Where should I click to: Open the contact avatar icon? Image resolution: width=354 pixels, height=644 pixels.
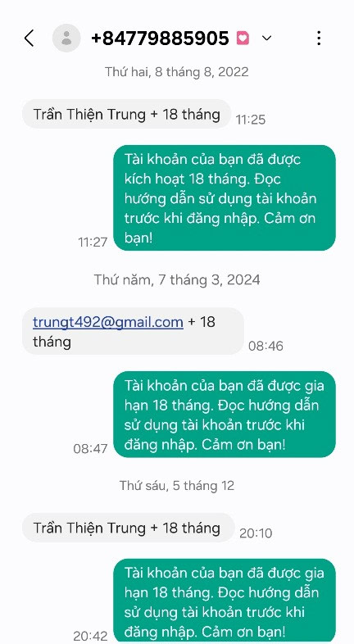coord(66,39)
